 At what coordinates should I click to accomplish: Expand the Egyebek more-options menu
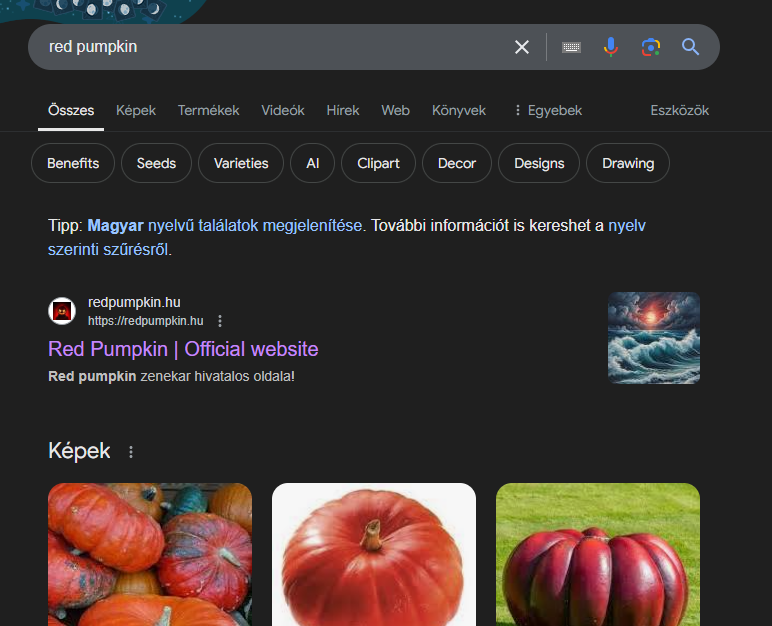pos(547,110)
